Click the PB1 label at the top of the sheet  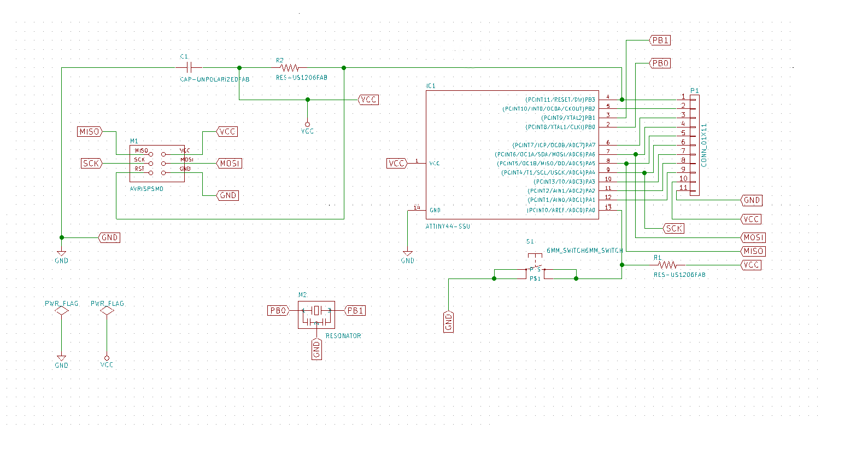[660, 40]
